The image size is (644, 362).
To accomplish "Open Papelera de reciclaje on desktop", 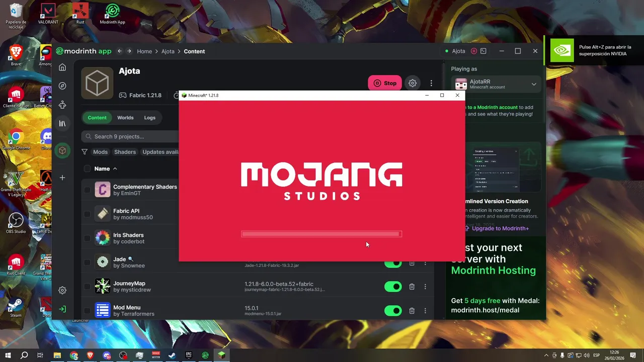I will (x=16, y=16).
